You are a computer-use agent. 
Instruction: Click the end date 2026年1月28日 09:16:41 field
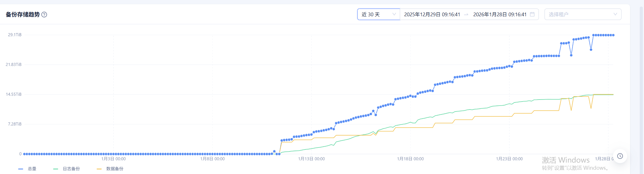tap(500, 15)
